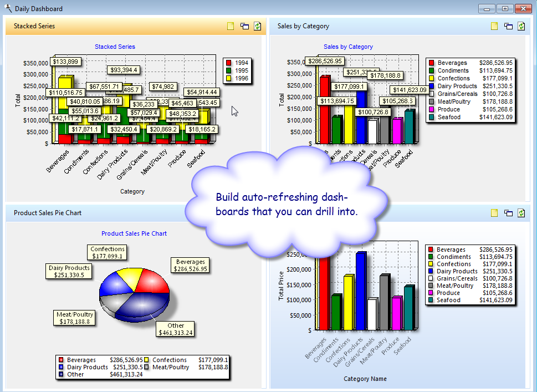The height and width of the screenshot is (392, 537).
Task: Maximize the Daily Dashboard window
Action: 504,8
